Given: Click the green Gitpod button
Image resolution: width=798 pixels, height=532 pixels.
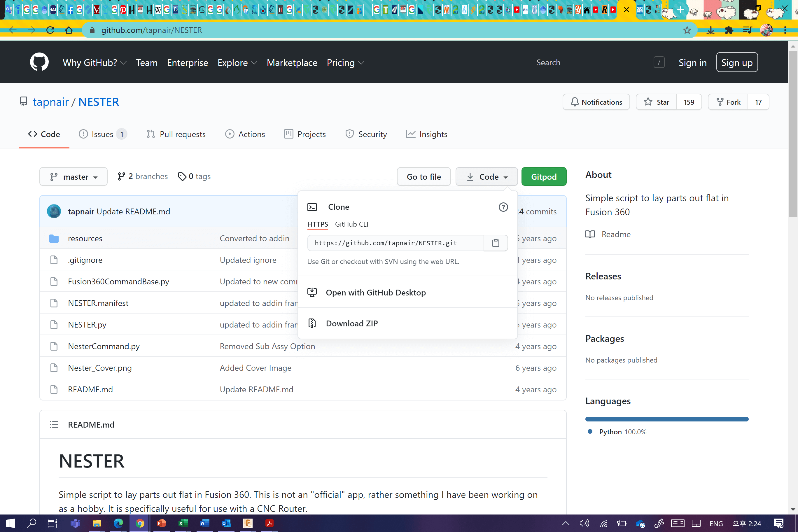Looking at the screenshot, I should pyautogui.click(x=544, y=177).
